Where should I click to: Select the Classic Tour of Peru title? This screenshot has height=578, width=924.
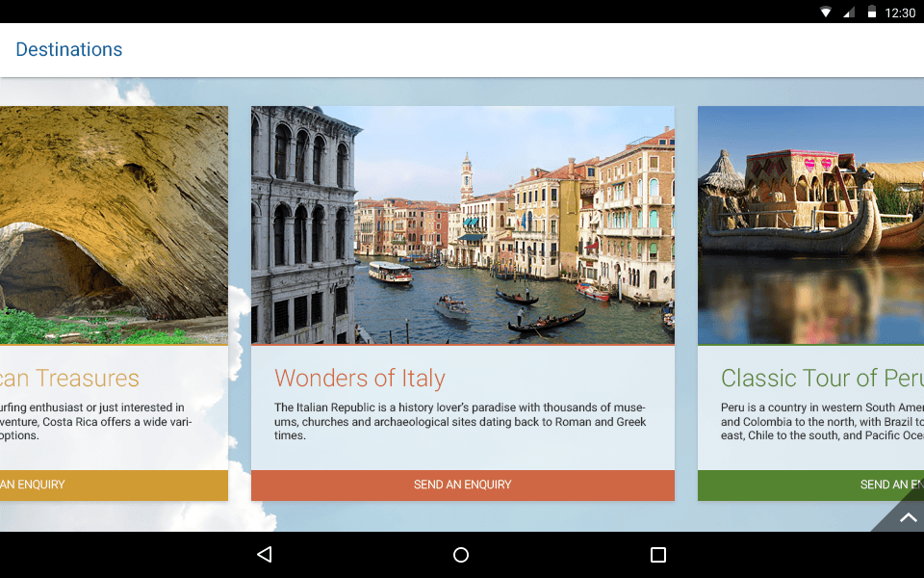822,378
